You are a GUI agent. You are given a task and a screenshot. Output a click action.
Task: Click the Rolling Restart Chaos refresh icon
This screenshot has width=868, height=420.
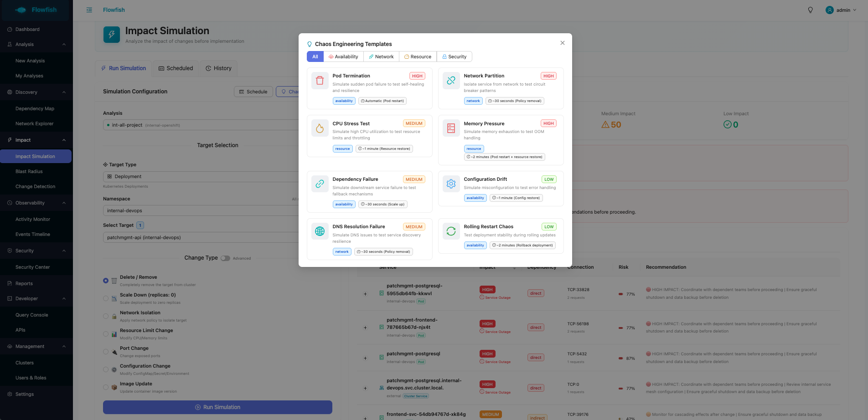tap(451, 231)
